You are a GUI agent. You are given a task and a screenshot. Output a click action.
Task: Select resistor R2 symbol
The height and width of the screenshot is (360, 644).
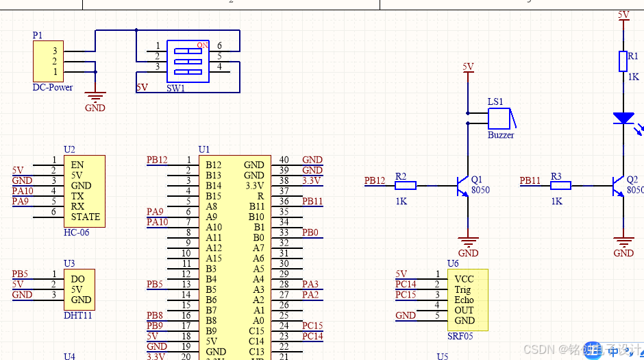pos(406,186)
